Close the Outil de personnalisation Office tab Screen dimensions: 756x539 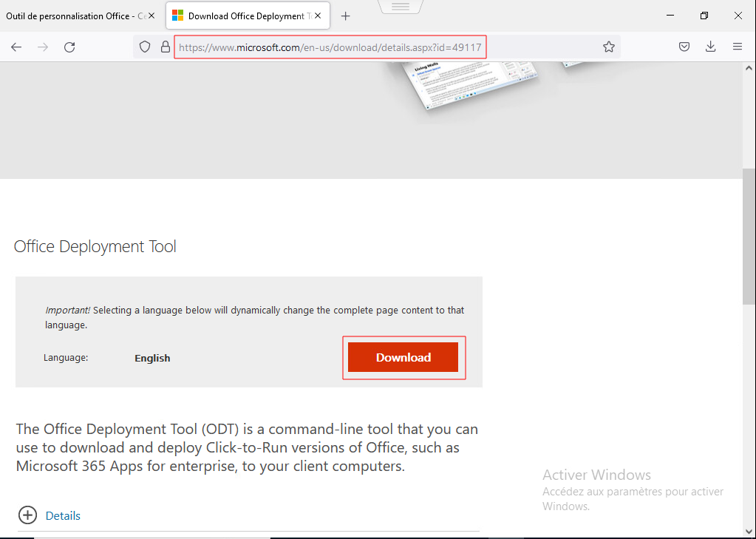[151, 16]
